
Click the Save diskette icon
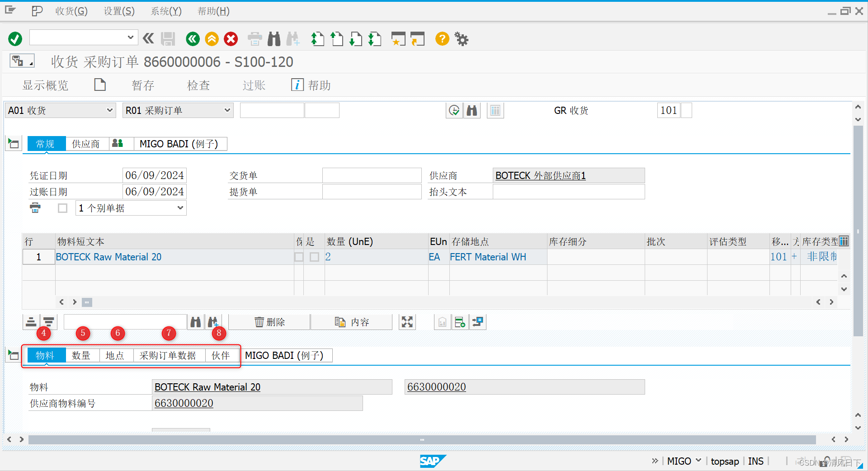point(168,39)
